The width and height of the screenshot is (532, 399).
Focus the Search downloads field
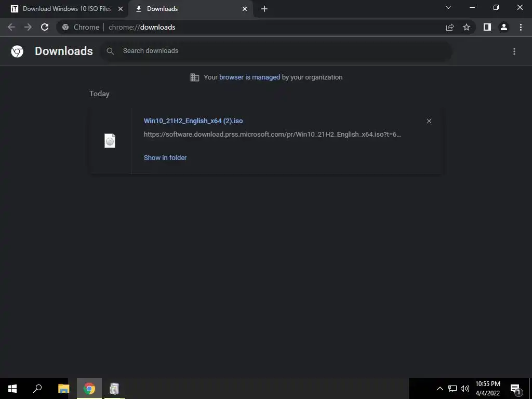point(276,51)
